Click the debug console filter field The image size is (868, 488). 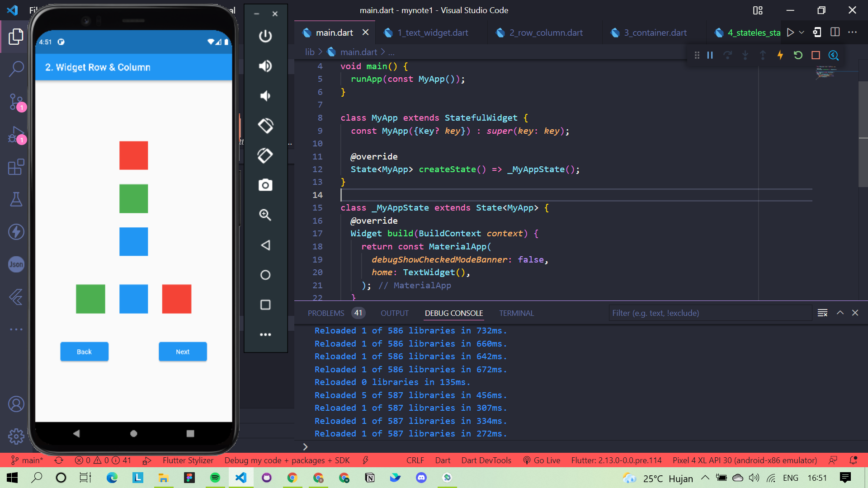(x=710, y=313)
